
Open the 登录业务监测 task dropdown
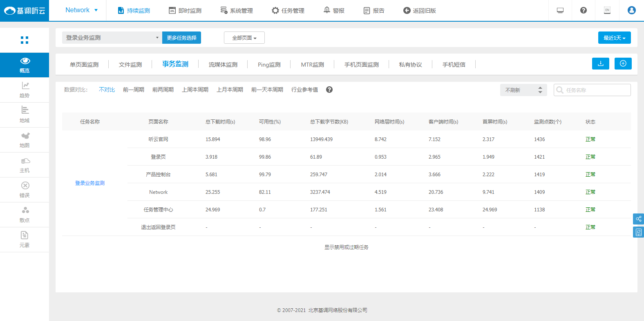click(112, 38)
